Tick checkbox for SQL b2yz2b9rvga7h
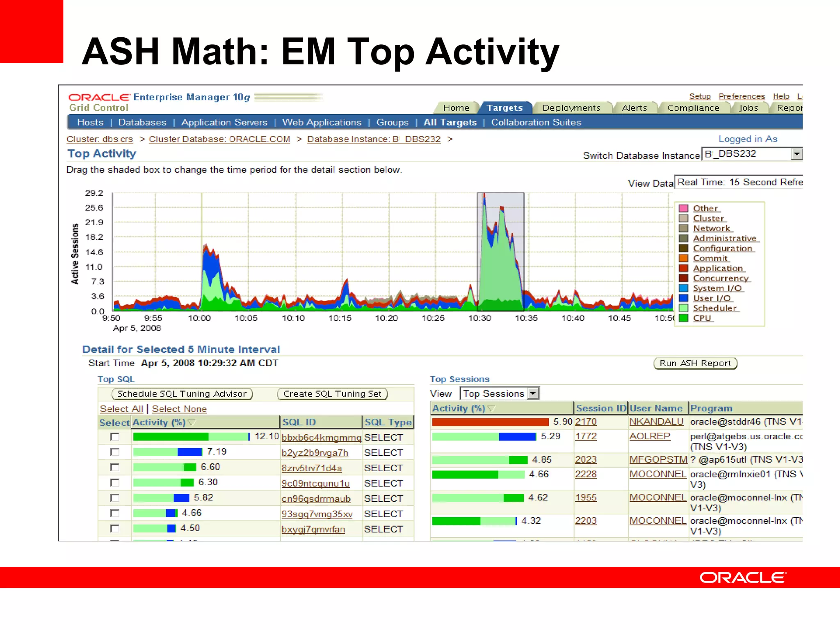This screenshot has width=840, height=630. [115, 452]
